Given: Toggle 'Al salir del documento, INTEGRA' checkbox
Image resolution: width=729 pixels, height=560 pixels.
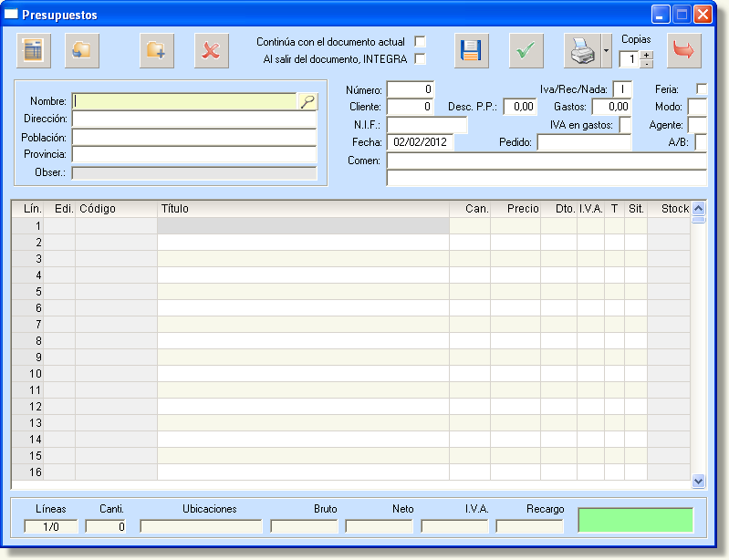Looking at the screenshot, I should [421, 59].
